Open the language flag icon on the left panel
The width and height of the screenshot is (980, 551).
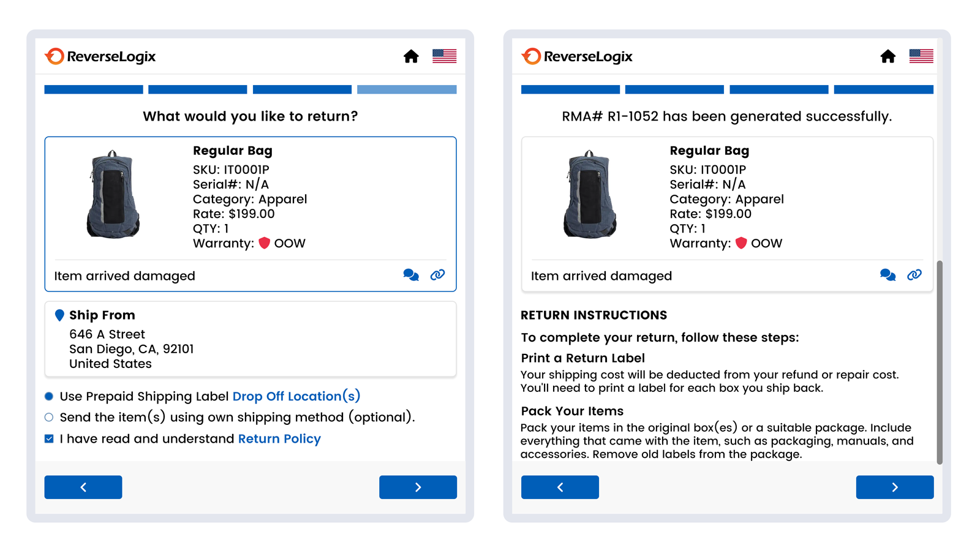[x=443, y=56]
